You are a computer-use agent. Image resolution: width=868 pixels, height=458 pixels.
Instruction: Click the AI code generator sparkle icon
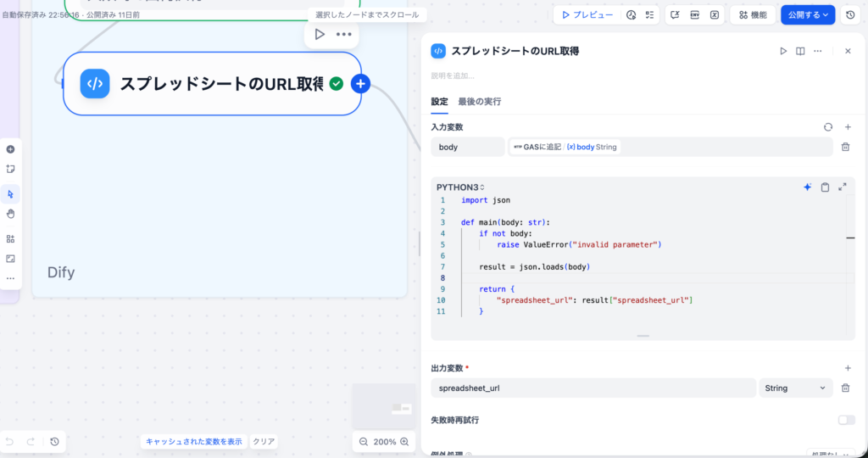click(x=807, y=187)
